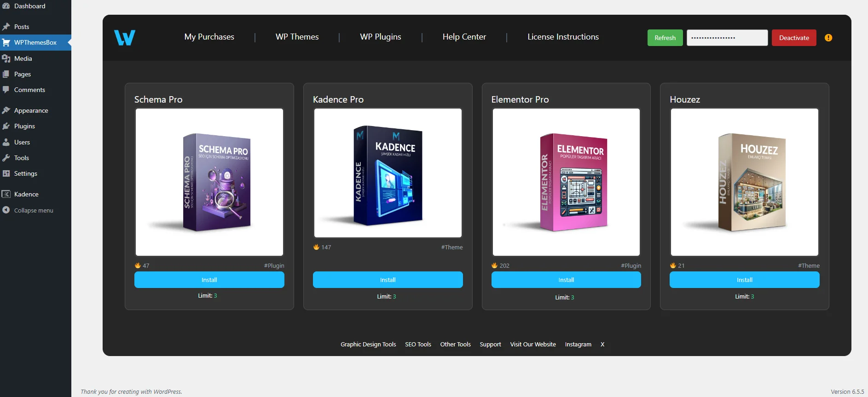Click the Settings sliders icon
Viewport: 868px width, 397px height.
tap(6, 173)
